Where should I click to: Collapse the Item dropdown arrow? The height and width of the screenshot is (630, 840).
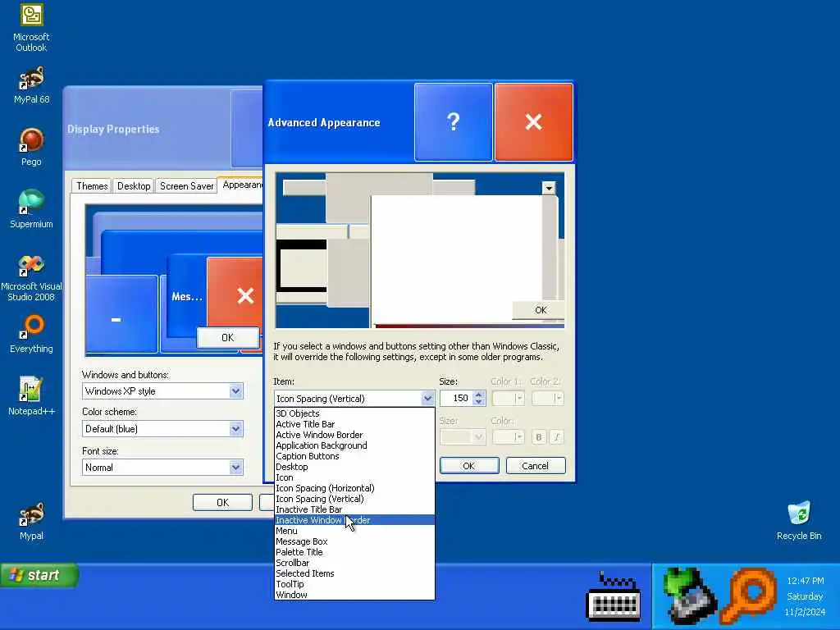[427, 399]
